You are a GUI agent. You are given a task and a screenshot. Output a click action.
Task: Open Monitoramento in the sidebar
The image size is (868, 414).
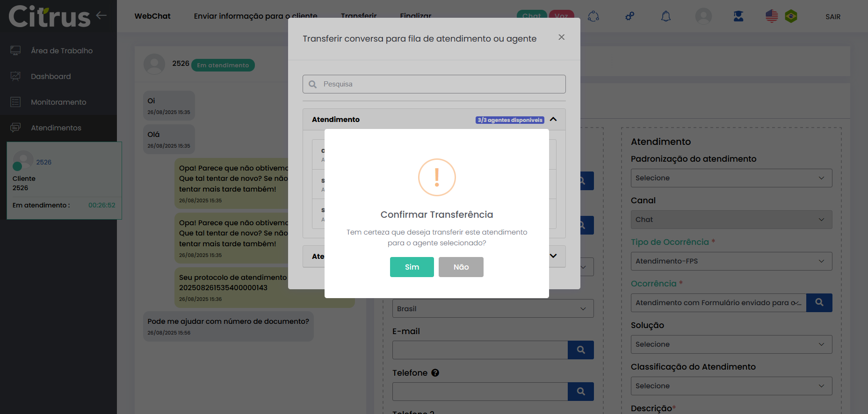coord(58,102)
